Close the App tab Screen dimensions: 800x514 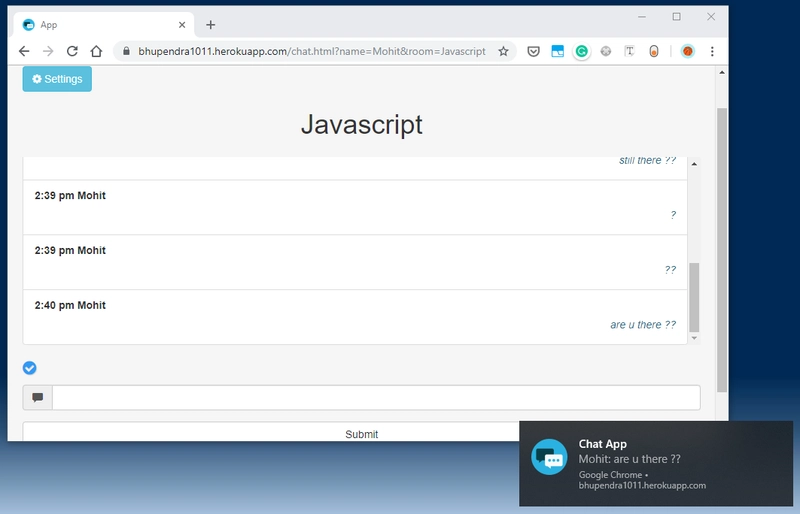(182, 25)
